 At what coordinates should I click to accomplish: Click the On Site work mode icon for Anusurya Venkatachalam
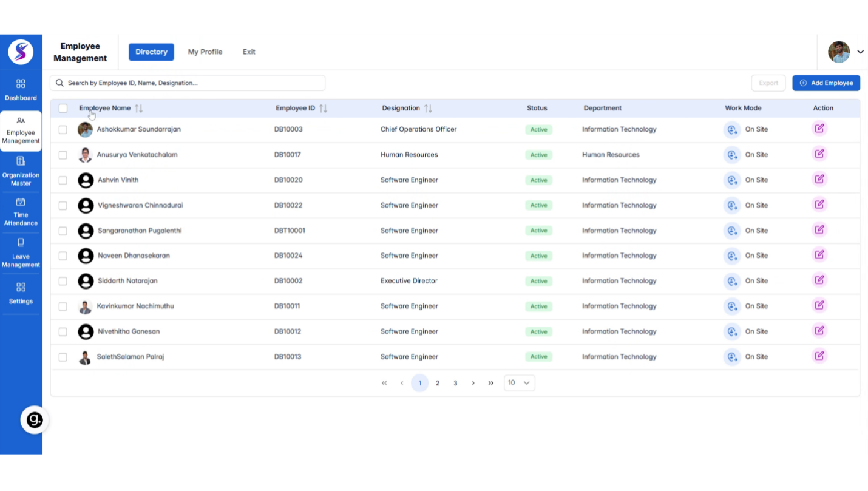(732, 154)
